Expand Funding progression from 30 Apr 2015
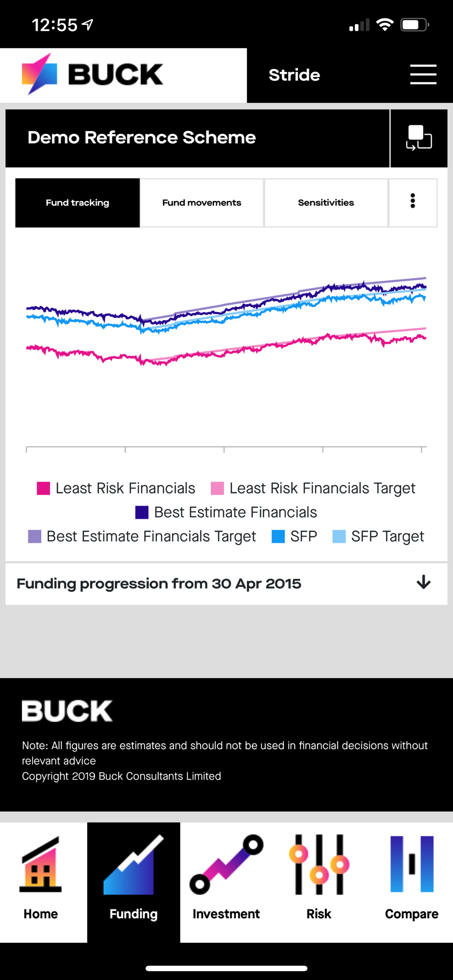Screen dimensions: 453x980 [x=159, y=584]
